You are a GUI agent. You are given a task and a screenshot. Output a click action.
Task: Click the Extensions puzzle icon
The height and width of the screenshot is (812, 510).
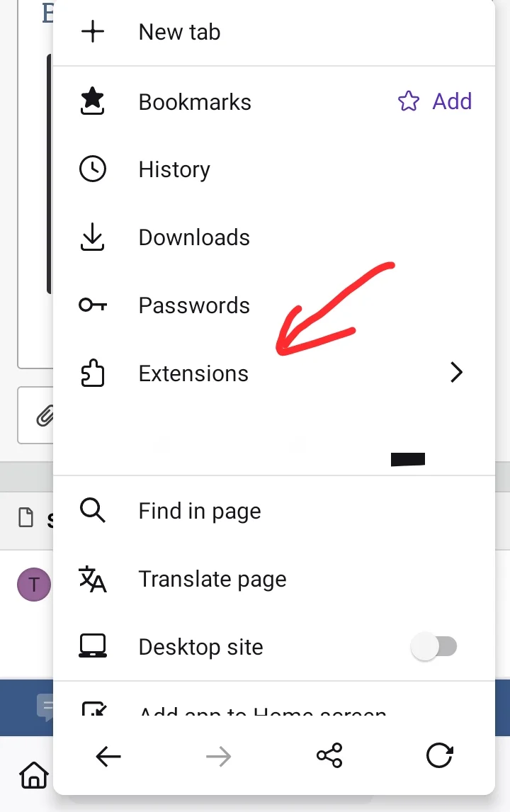(93, 373)
